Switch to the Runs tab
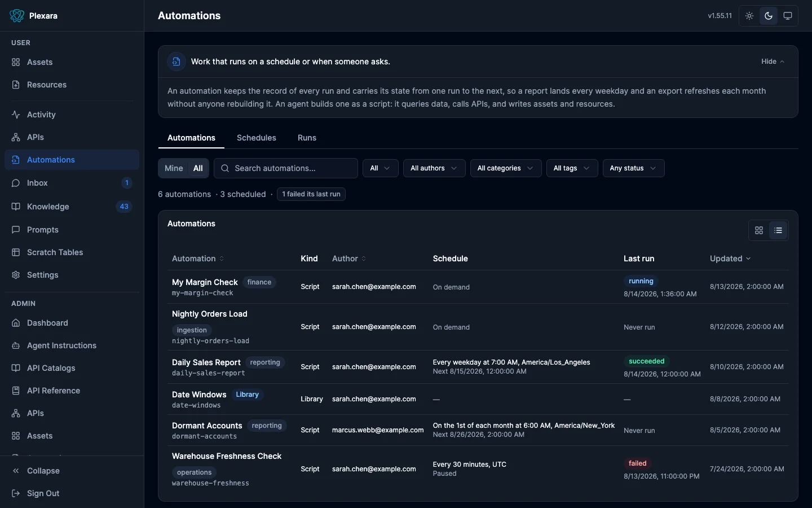This screenshot has width=812, height=508. click(307, 138)
